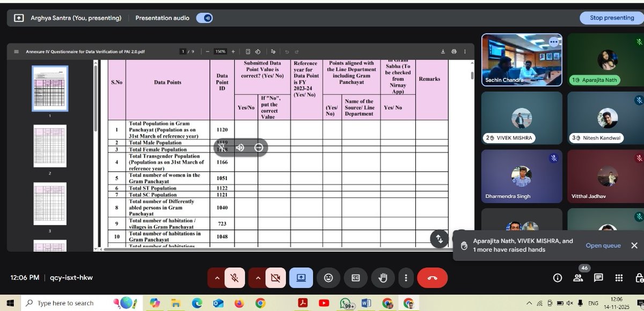Viewport: 644px width, 311px height.
Task: Open camera options with its chevron
Action: [x=258, y=278]
